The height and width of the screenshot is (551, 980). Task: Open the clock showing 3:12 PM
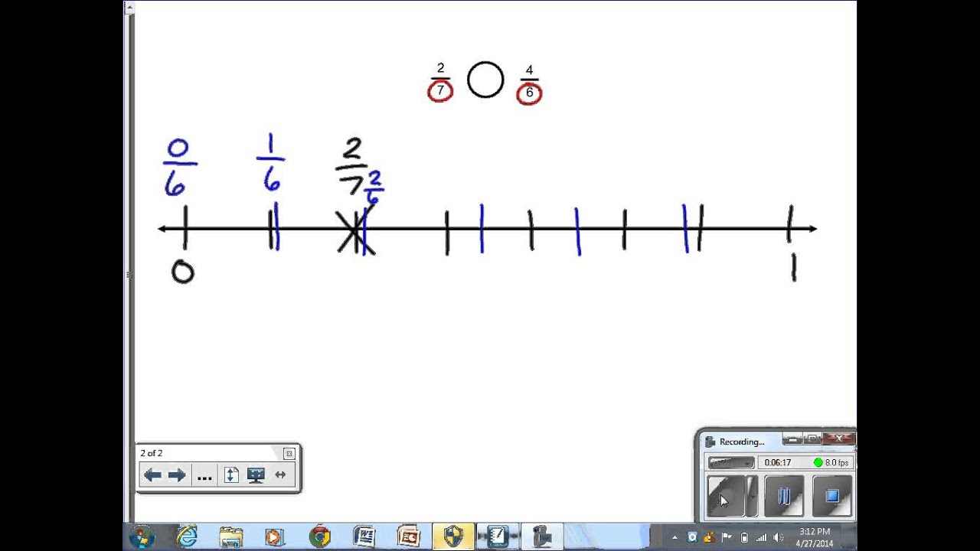[814, 537]
